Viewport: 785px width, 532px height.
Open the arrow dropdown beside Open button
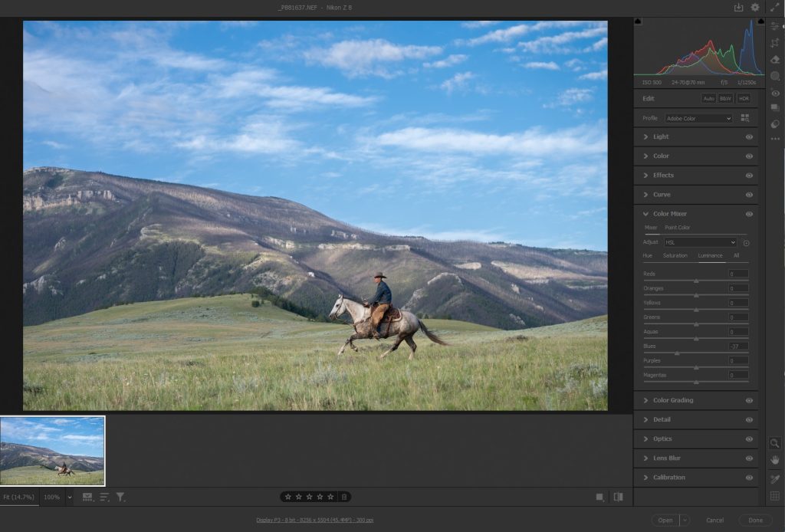(x=685, y=520)
